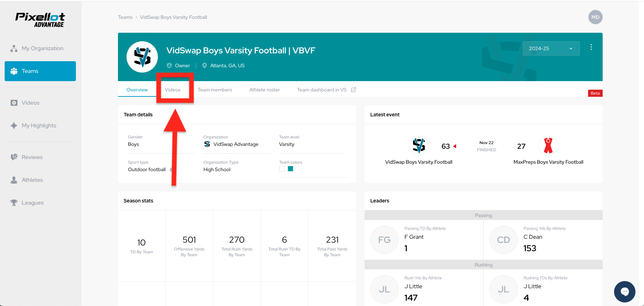Open My Organization in the sidebar

(x=40, y=48)
